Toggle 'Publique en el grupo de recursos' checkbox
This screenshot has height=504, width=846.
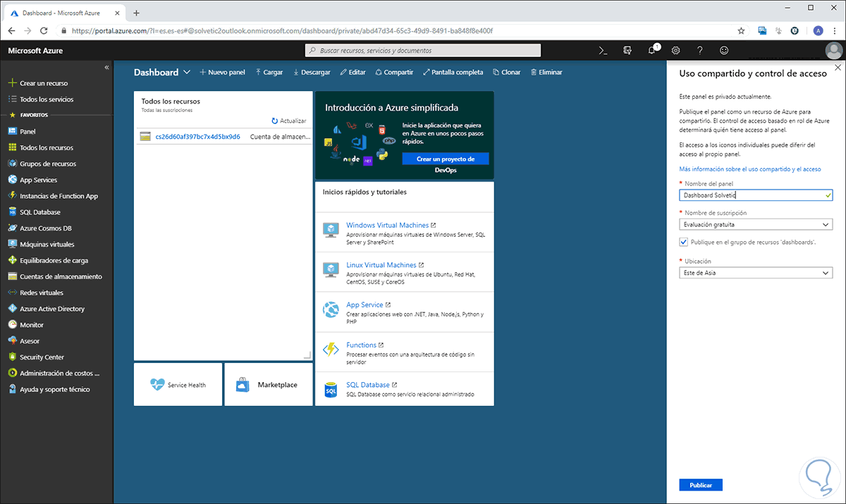[x=684, y=242]
